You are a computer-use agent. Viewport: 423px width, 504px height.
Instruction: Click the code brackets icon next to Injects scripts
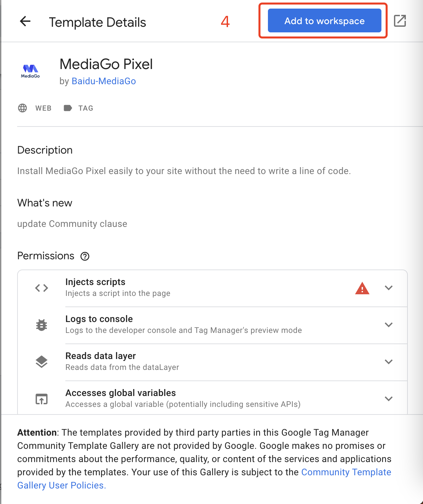pos(41,288)
